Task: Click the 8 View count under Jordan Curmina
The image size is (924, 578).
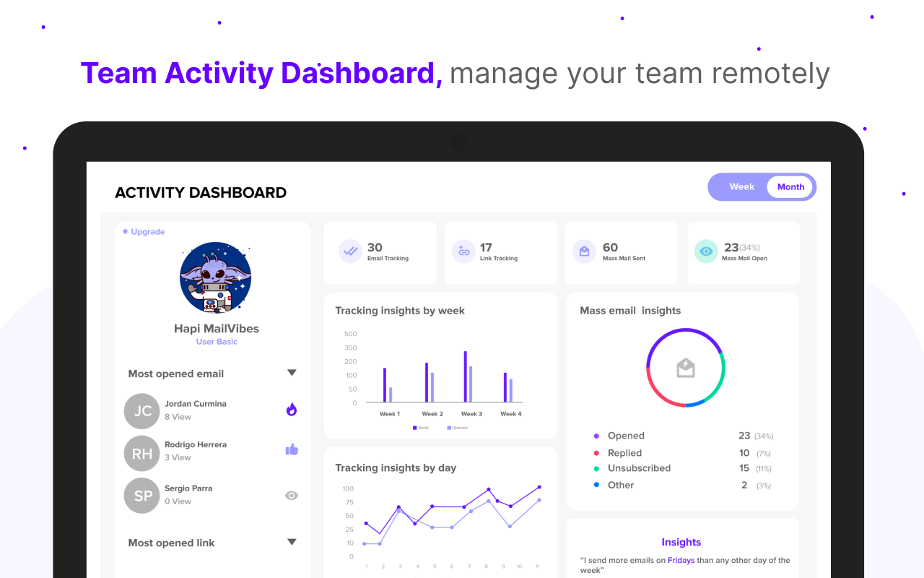Action: click(x=178, y=417)
